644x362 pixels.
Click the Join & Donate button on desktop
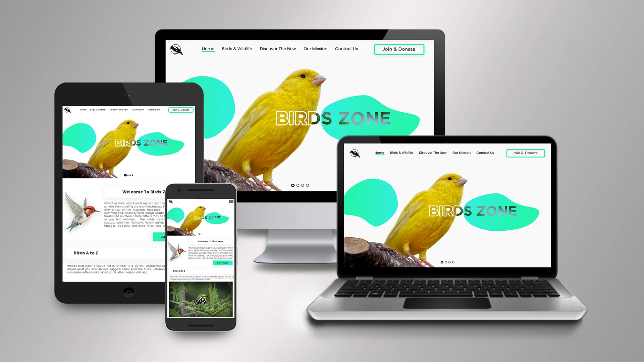pos(398,49)
